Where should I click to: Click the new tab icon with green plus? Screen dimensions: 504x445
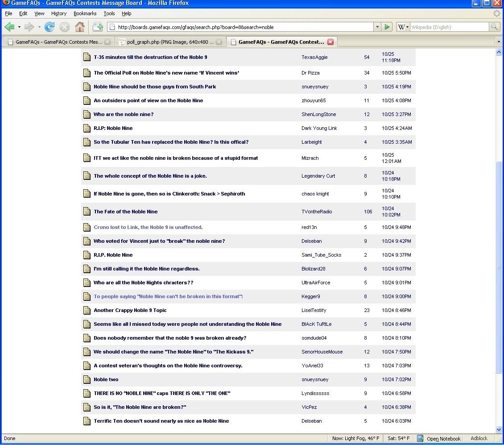[x=98, y=27]
